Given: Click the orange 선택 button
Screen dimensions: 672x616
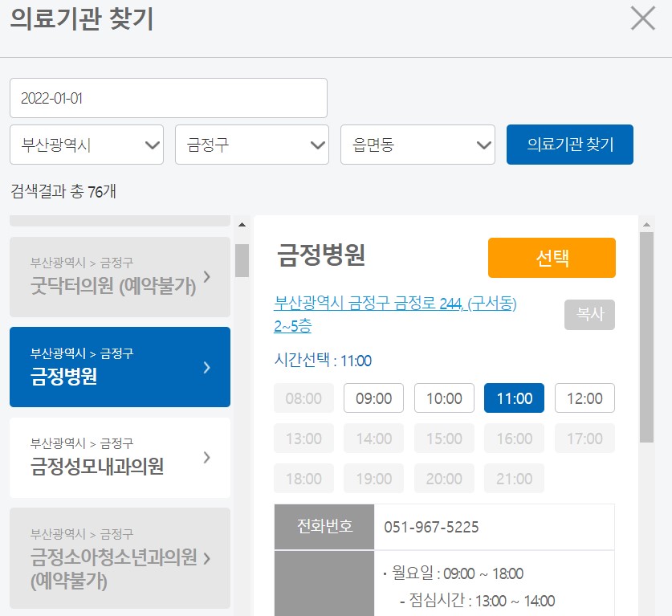Looking at the screenshot, I should coord(552,258).
